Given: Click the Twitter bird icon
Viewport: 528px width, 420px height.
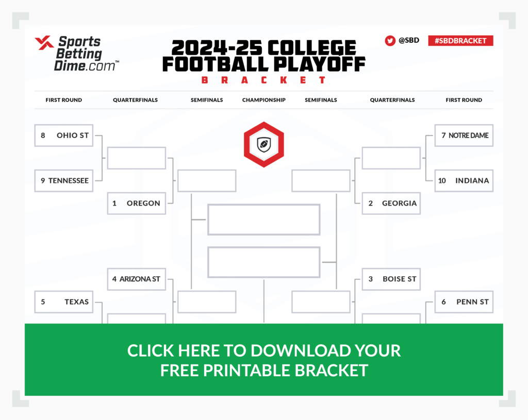Looking at the screenshot, I should [x=390, y=41].
